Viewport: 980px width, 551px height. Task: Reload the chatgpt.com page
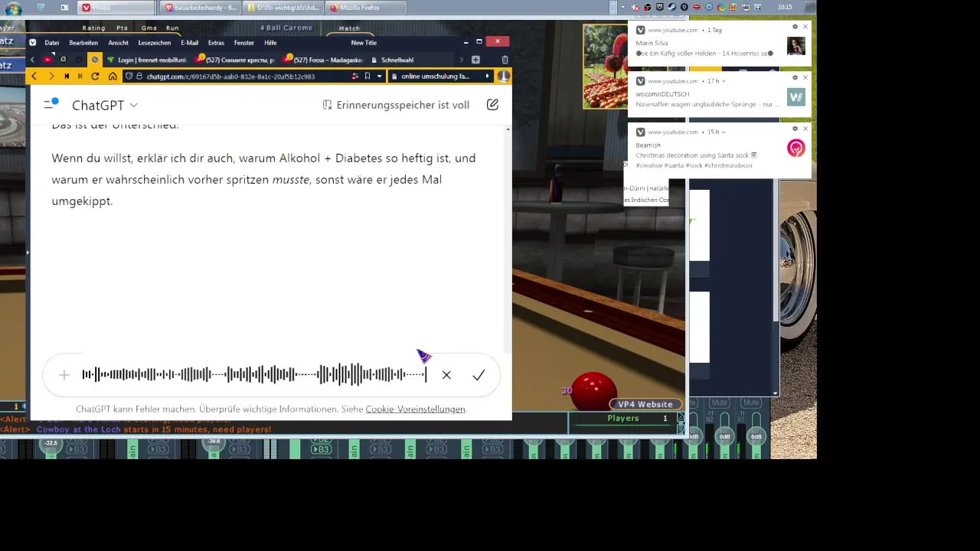pos(95,77)
